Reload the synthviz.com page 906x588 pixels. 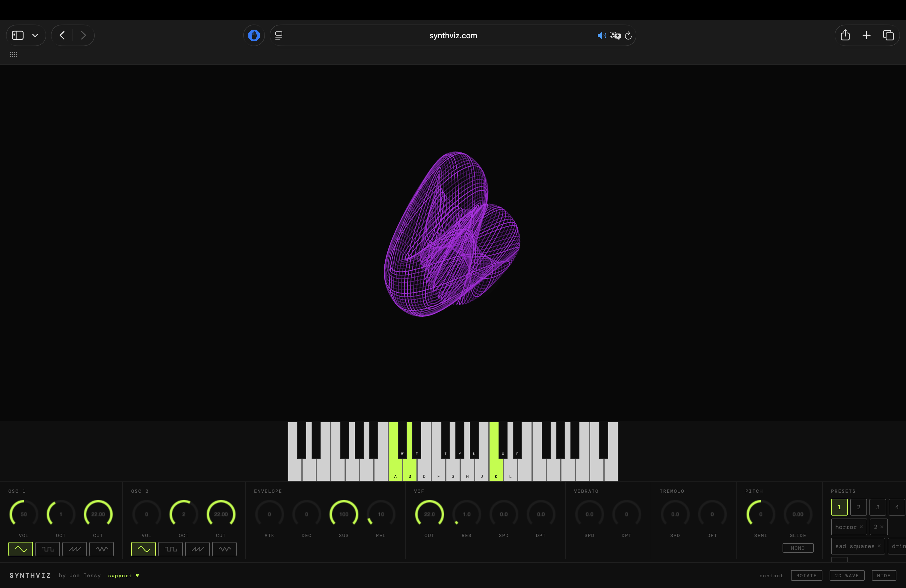pos(629,35)
